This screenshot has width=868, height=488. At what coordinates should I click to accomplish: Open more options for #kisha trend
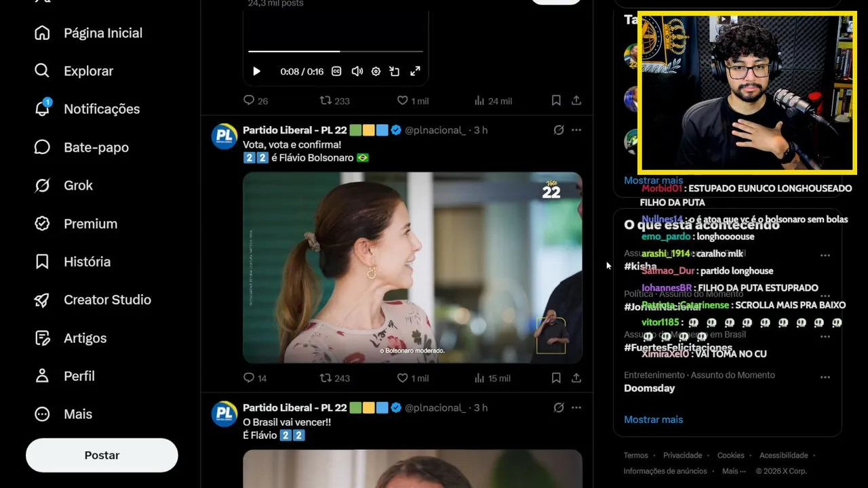pyautogui.click(x=825, y=256)
